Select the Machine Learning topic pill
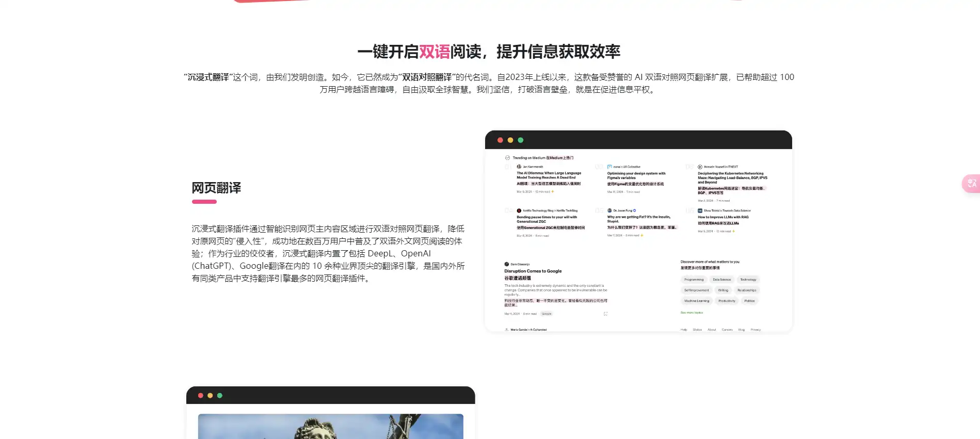This screenshot has width=980, height=439. [697, 301]
